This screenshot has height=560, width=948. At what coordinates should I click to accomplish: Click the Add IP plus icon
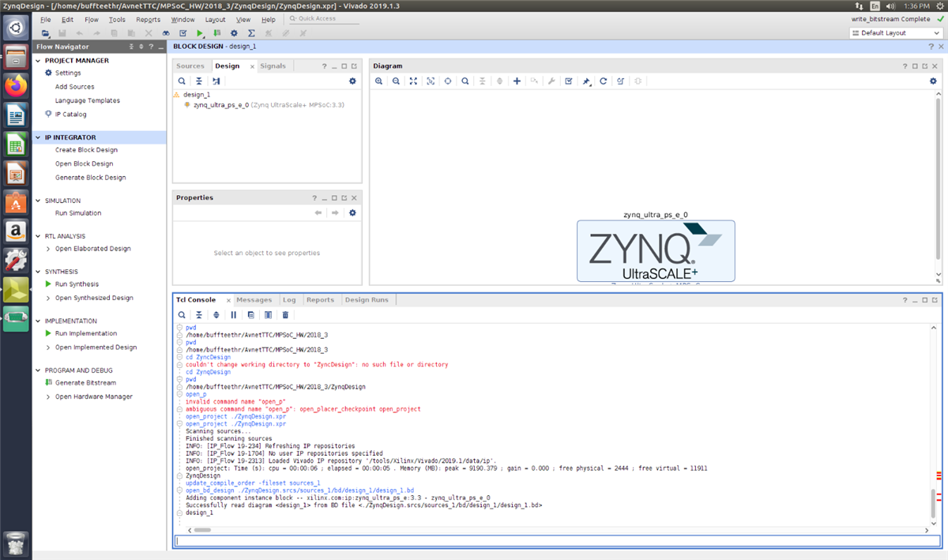517,81
